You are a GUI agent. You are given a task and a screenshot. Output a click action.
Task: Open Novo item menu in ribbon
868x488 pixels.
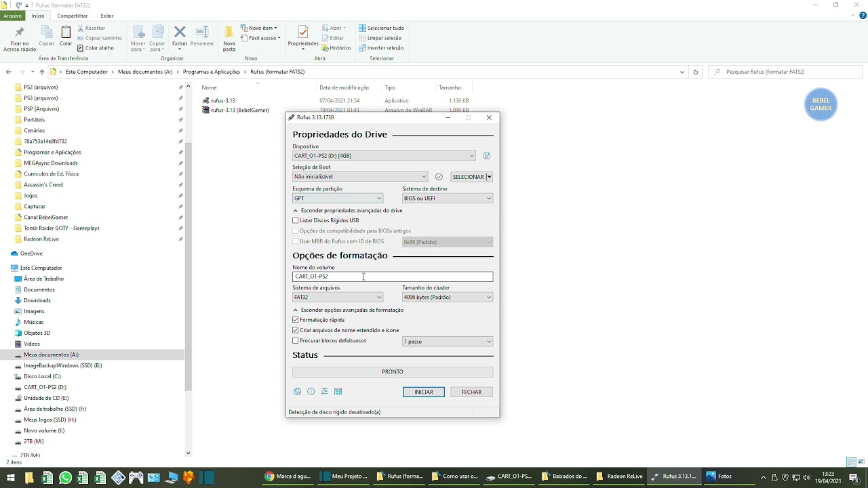(259, 28)
